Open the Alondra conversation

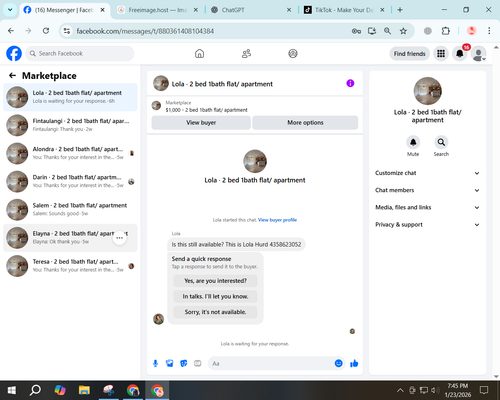[x=70, y=153]
